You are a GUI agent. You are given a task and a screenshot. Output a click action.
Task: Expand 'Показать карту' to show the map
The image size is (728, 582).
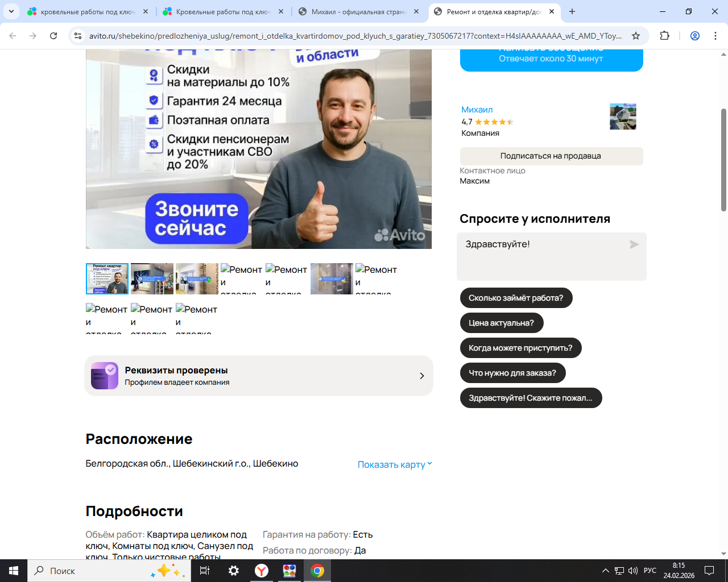click(395, 464)
